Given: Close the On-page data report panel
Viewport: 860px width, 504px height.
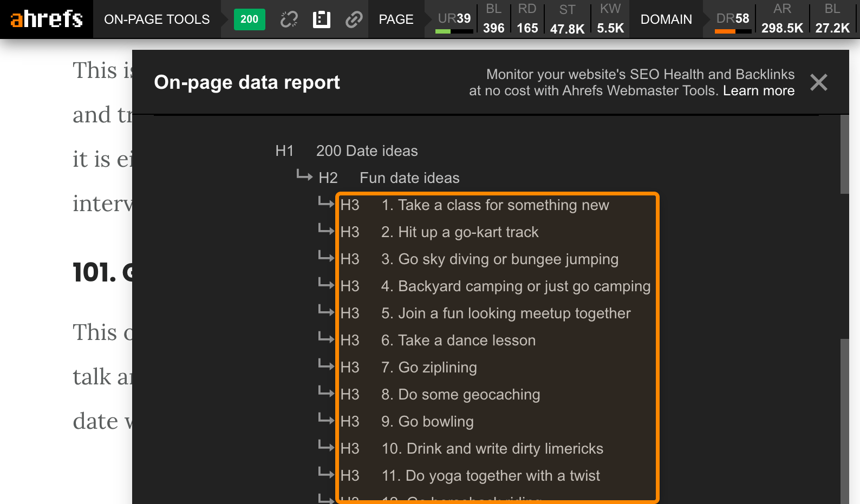Looking at the screenshot, I should click(x=818, y=82).
